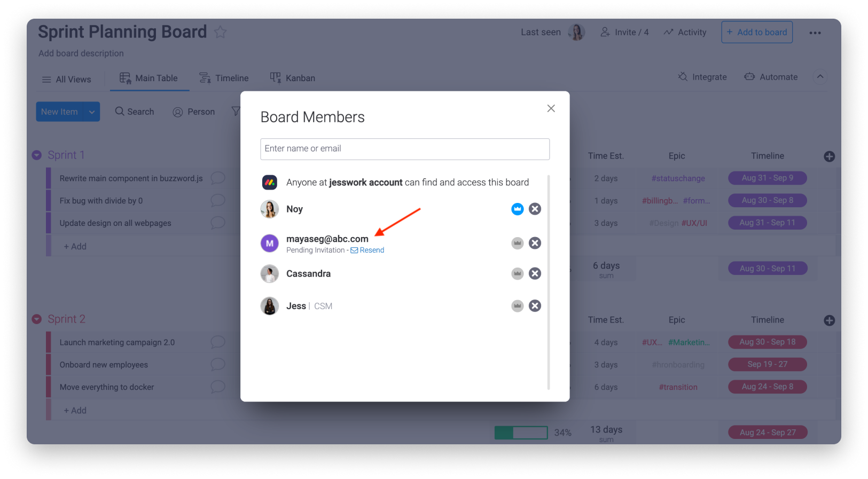
Task: Open updates for Onboard new employees
Action: click(x=218, y=364)
